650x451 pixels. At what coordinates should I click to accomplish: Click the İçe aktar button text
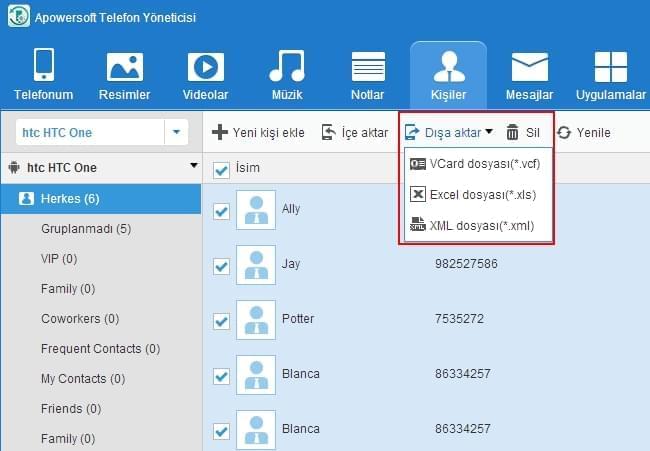click(x=365, y=133)
